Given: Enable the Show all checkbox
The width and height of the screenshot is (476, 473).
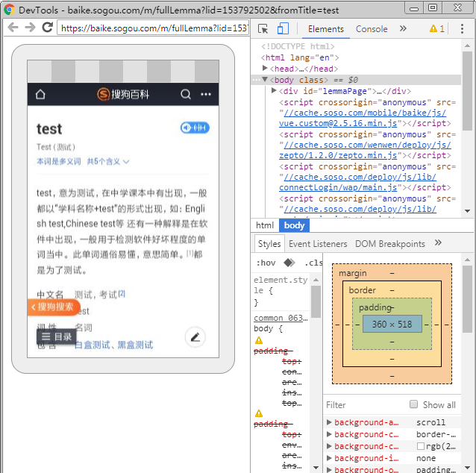Looking at the screenshot, I should [413, 404].
